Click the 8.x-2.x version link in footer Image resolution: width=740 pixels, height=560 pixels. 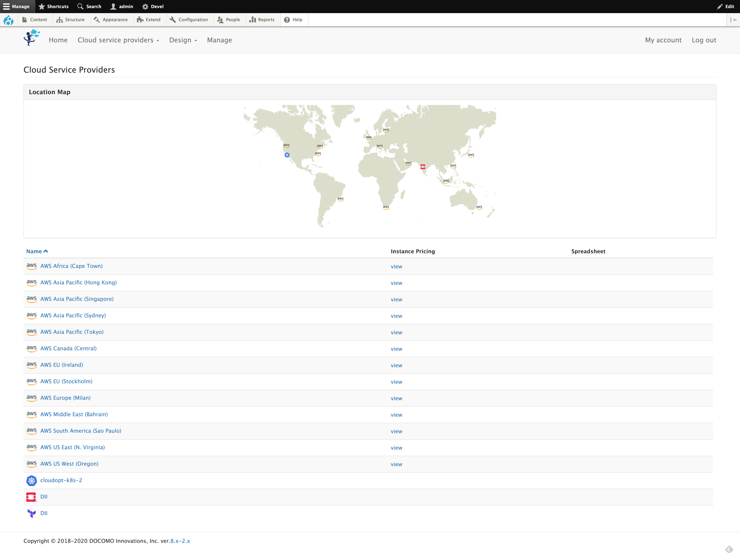point(180,541)
